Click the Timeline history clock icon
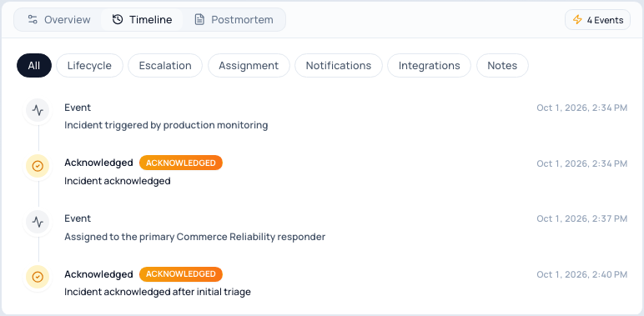The height and width of the screenshot is (316, 644). [118, 20]
